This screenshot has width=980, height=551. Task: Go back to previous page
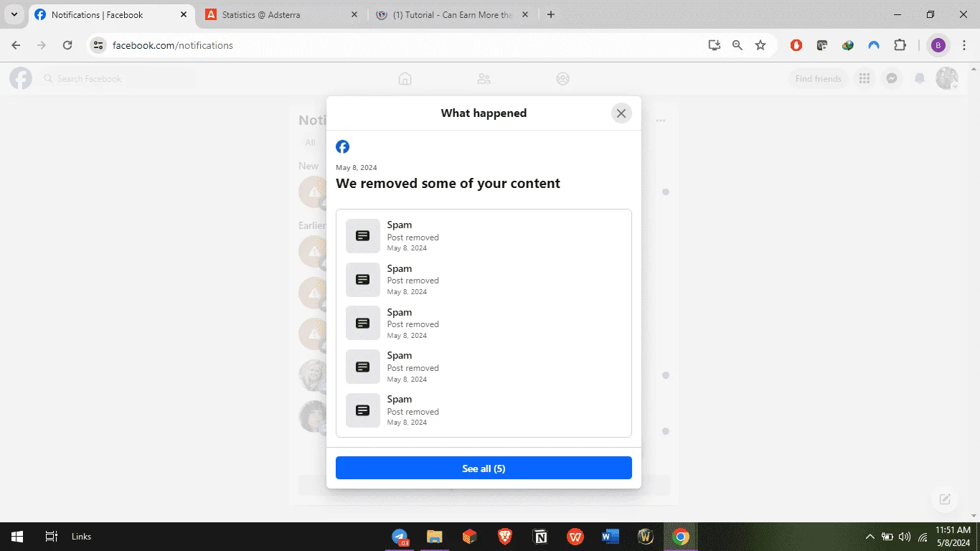(16, 45)
